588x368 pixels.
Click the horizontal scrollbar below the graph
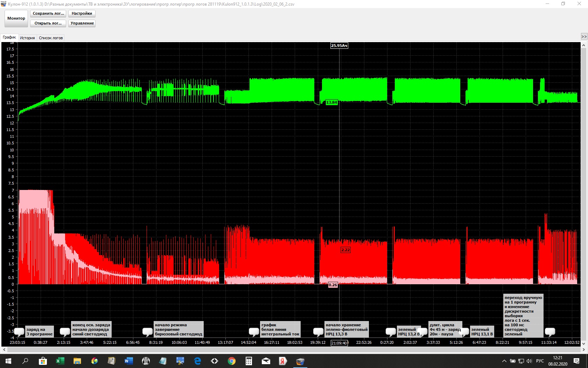pos(294,349)
